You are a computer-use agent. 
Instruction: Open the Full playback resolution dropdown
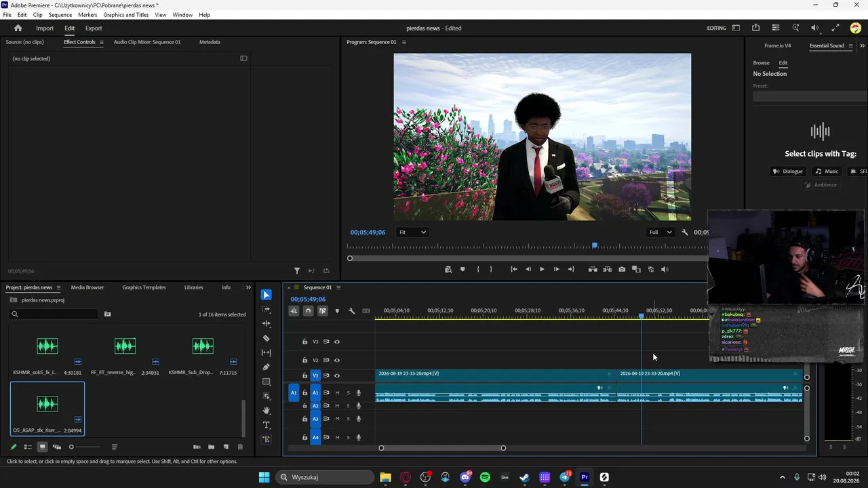(660, 232)
